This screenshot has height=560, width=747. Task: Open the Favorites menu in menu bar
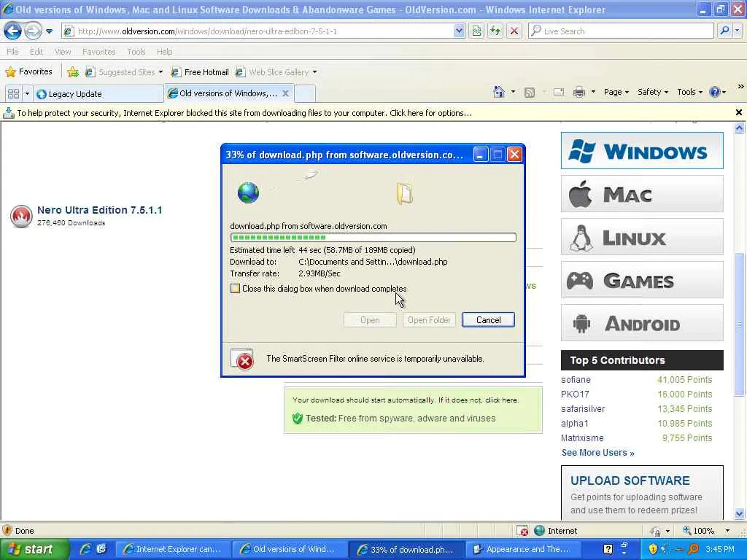(98, 52)
